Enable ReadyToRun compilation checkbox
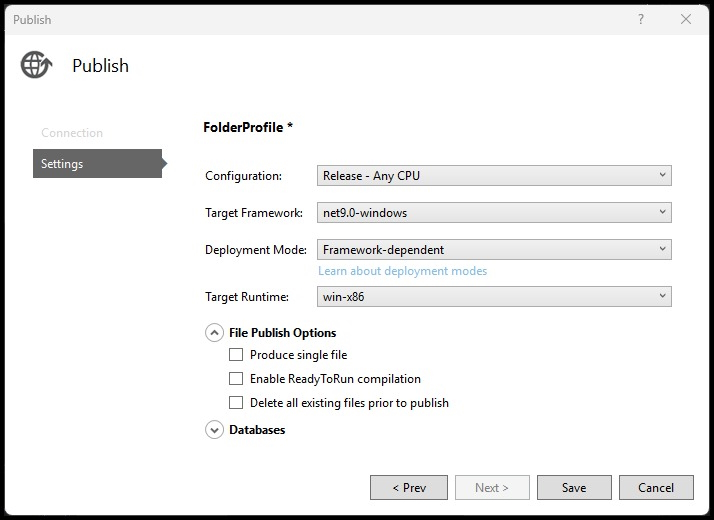714x520 pixels. [x=236, y=379]
